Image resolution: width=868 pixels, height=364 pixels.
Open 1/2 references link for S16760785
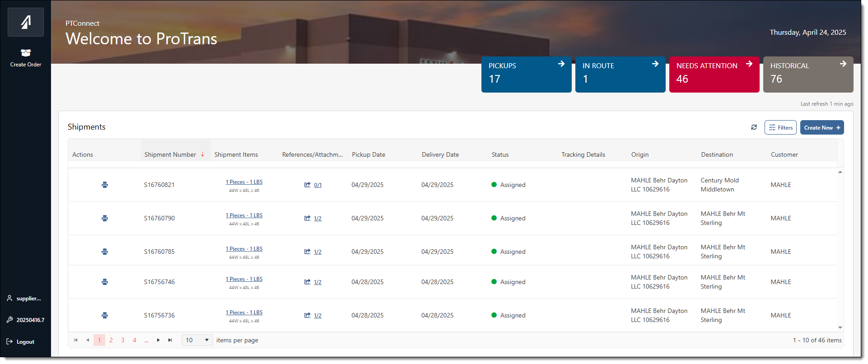(318, 252)
